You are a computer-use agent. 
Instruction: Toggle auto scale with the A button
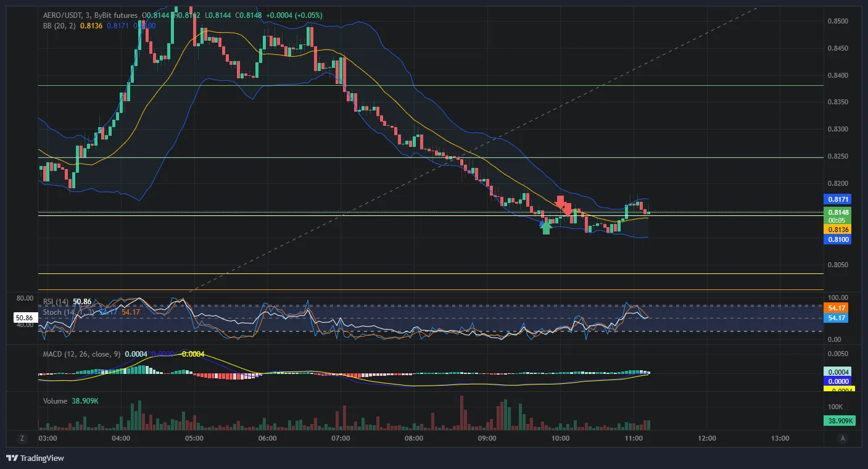click(x=842, y=438)
